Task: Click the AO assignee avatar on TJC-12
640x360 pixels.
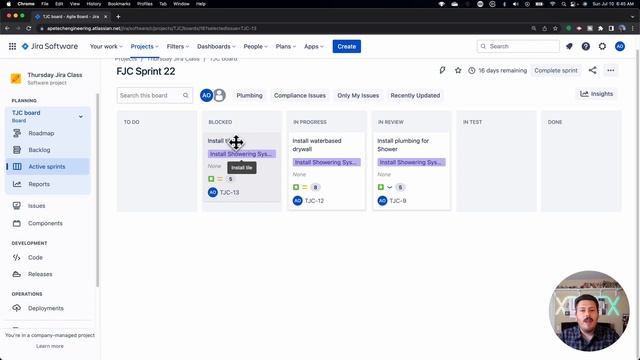Action: [x=298, y=201]
